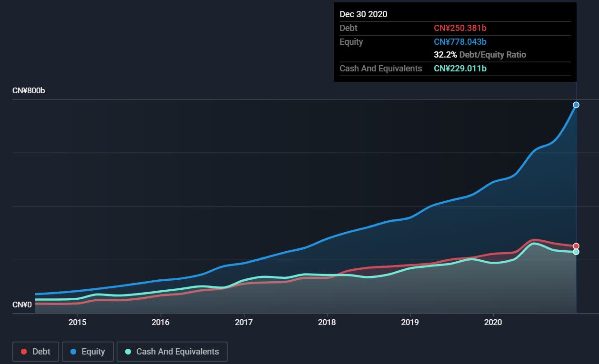Click the CN¥800b y-axis label

click(x=29, y=90)
